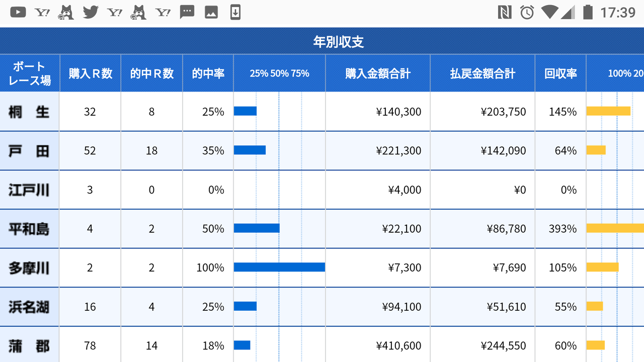Sort by the 購入R数 column header

90,73
